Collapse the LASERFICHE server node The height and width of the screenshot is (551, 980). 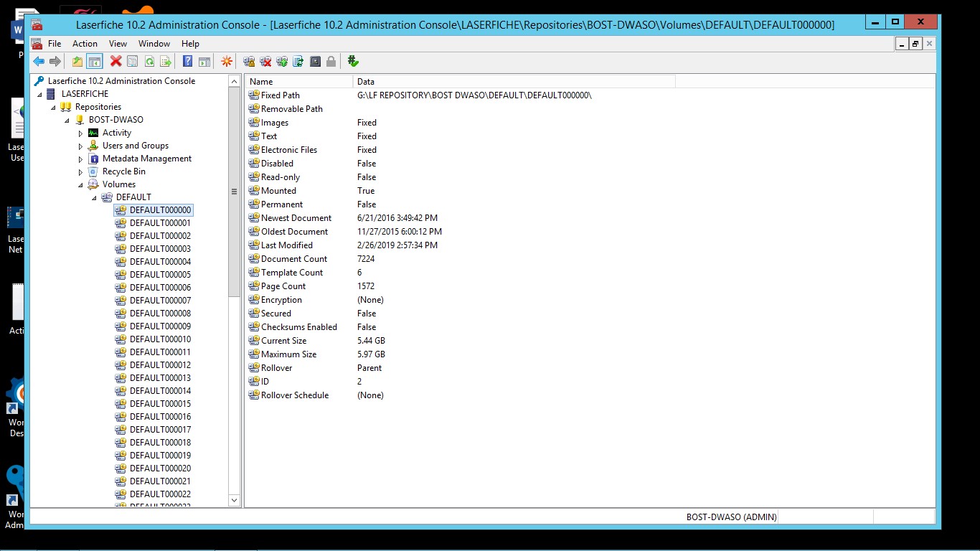click(x=40, y=95)
